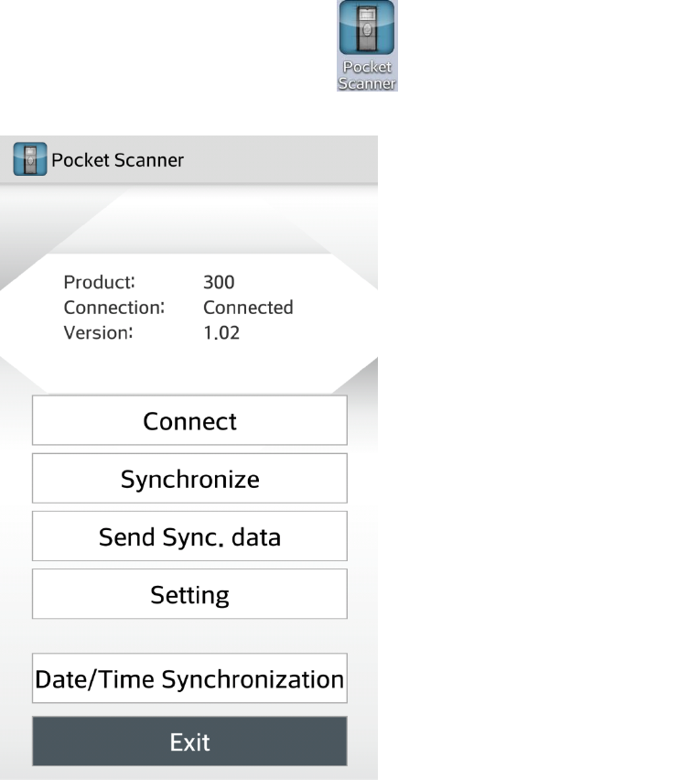Tap the Connect button
This screenshot has height=780, width=700.
189,420
